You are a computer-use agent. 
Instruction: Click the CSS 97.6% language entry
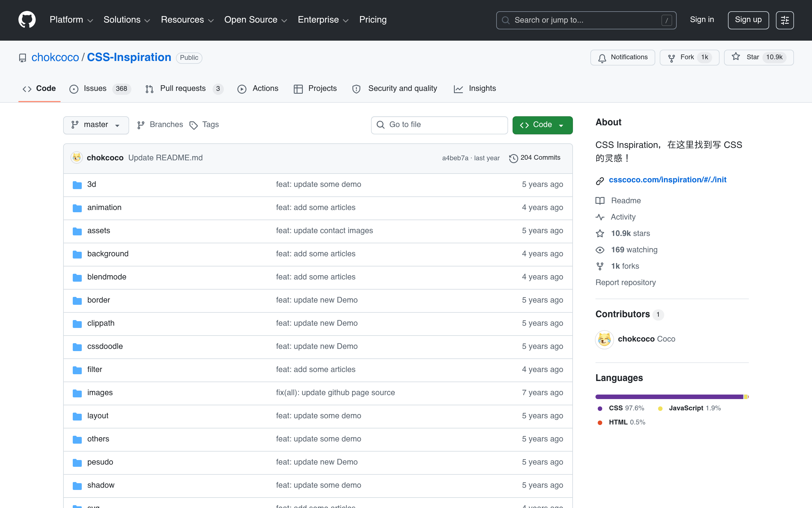621,408
